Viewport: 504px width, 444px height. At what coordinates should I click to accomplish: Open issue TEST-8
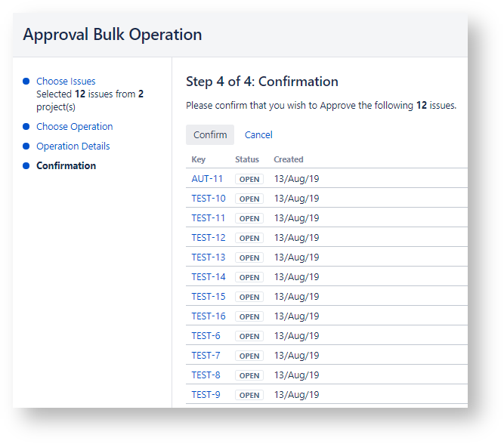click(206, 375)
